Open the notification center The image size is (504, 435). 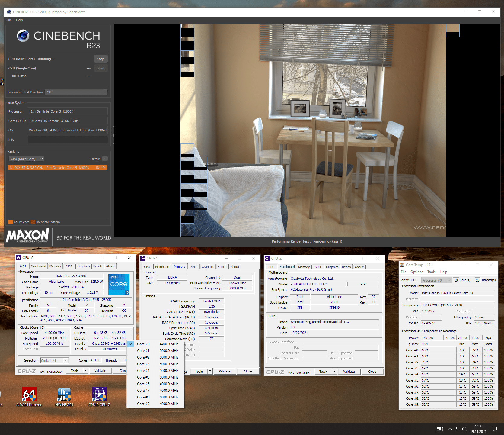coord(494,429)
